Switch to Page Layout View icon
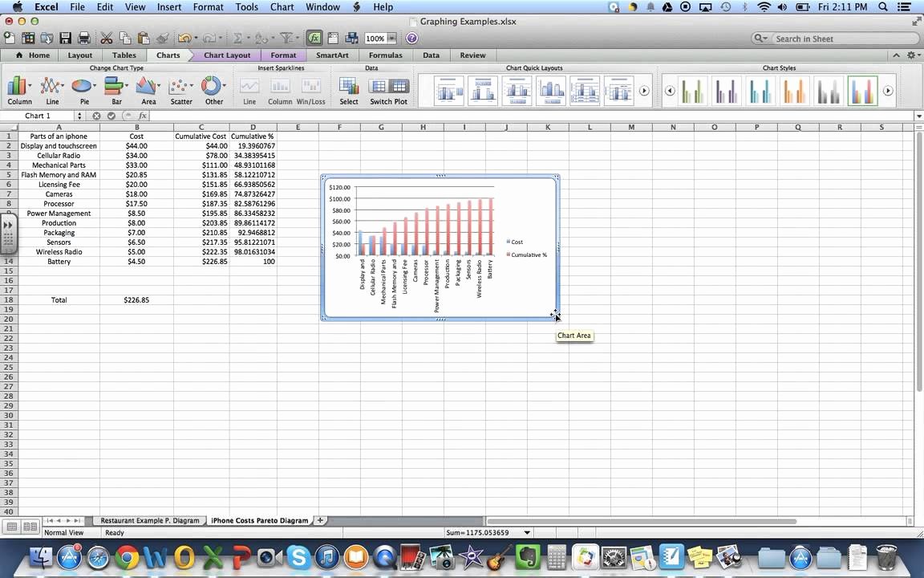Screen dimensions: 924x578 (30, 527)
